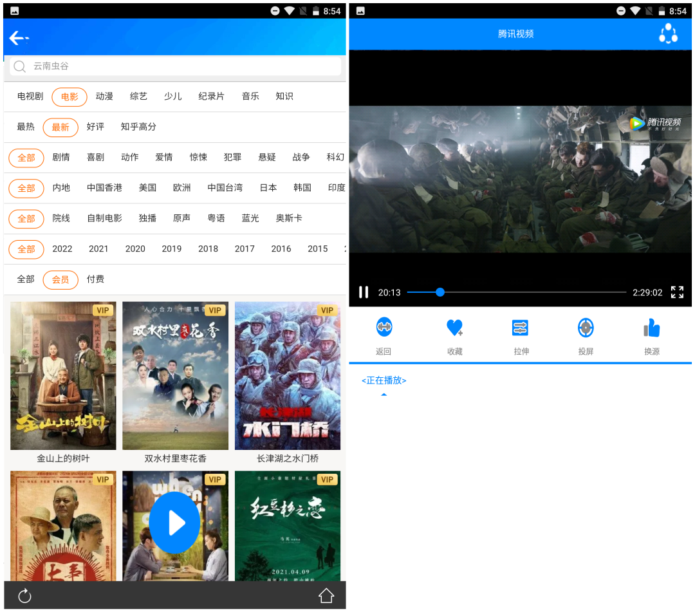The image size is (695, 616).
Task: Click the battery icon in right status bar
Action: pos(662,11)
